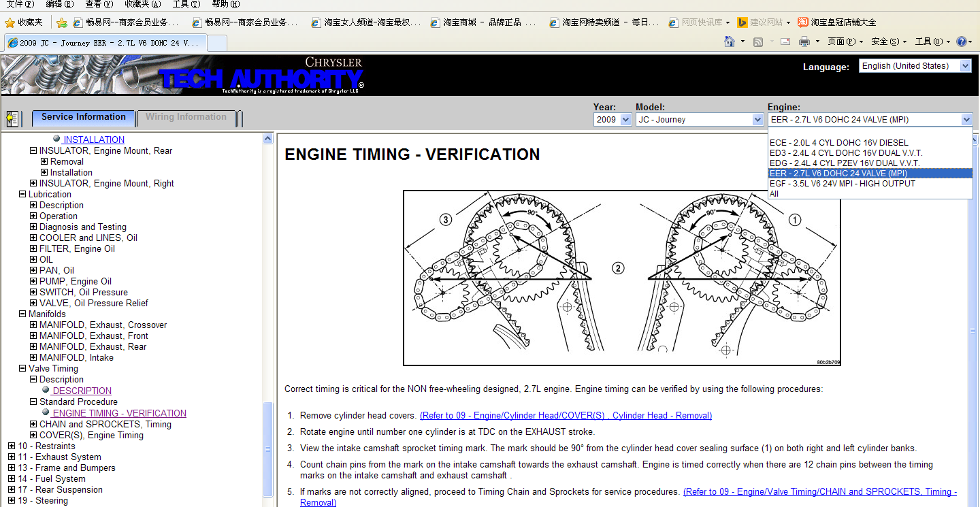980x507 pixels.
Task: Open the IE Favorites star button
Action: point(24,22)
